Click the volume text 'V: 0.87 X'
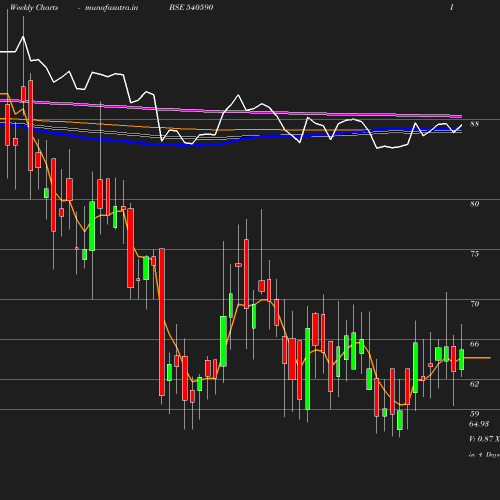 point(484,439)
